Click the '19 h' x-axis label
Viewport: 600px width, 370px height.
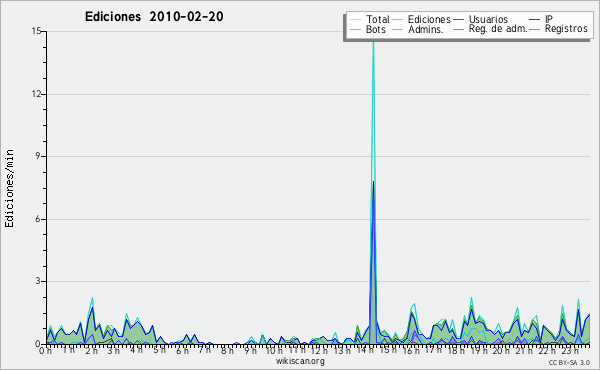[479, 350]
